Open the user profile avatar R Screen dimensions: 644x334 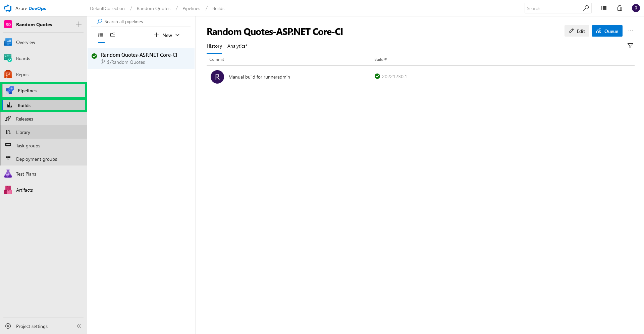(x=636, y=8)
